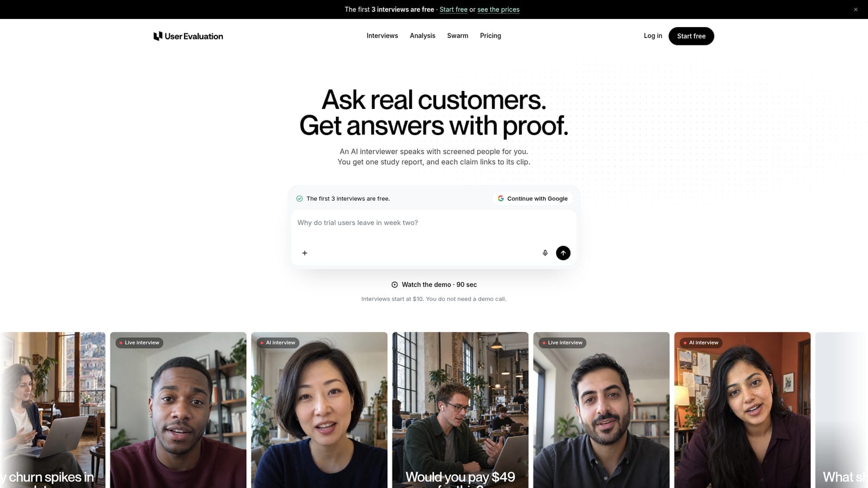Image resolution: width=868 pixels, height=488 pixels.
Task: Open the Swarm nav item
Action: 458,36
